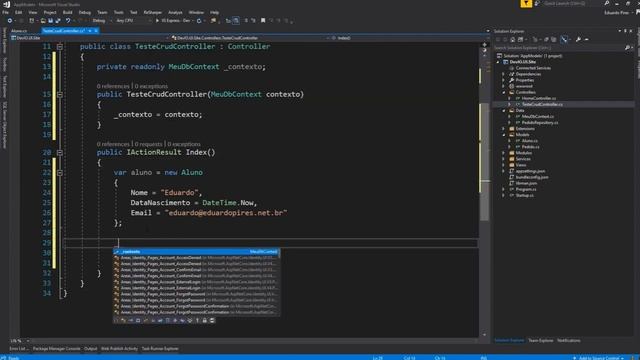Image resolution: width=640 pixels, height=360 pixels.
Task: Click the "0 requests" CodeLens above Index
Action: point(149,144)
